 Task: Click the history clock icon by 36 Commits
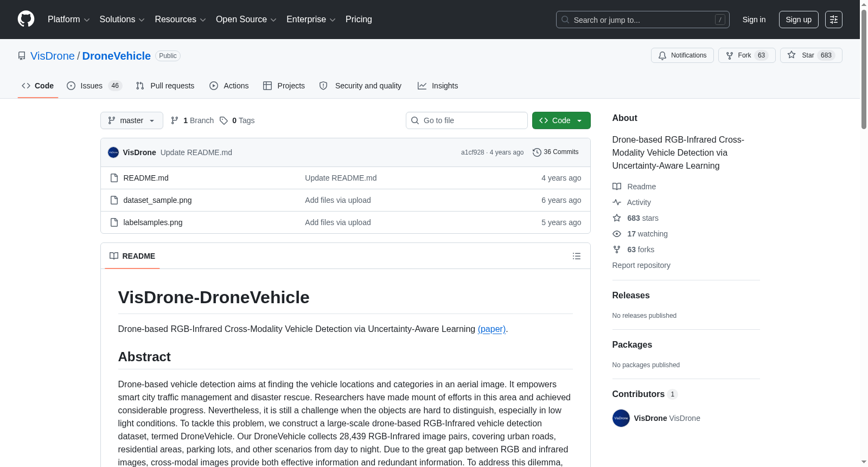[x=537, y=152]
